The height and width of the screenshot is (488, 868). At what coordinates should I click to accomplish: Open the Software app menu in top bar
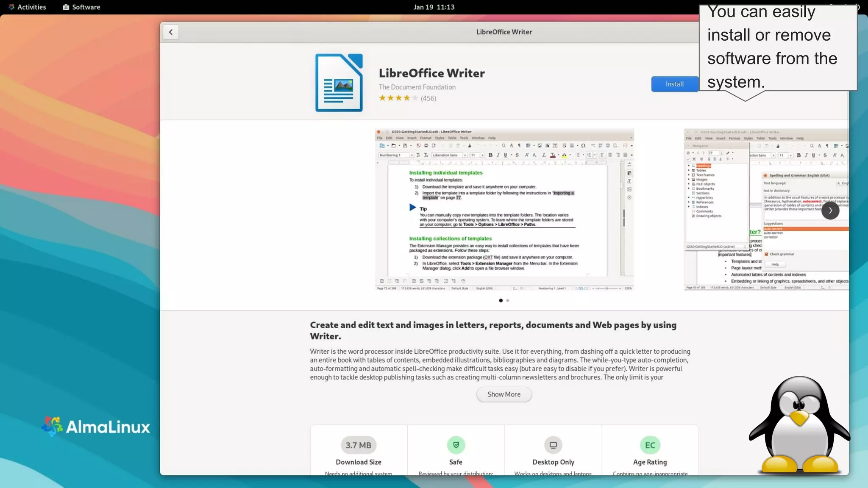pos(81,7)
